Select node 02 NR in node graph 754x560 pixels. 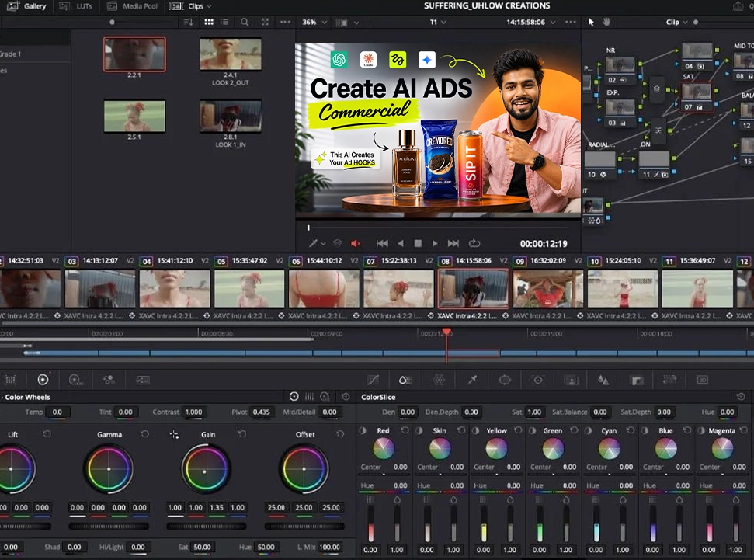(620, 70)
